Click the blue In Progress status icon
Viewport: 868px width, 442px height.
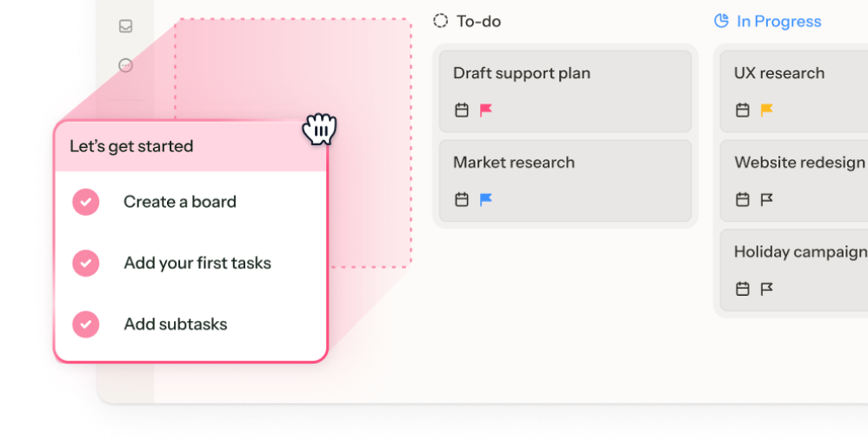[x=721, y=21]
